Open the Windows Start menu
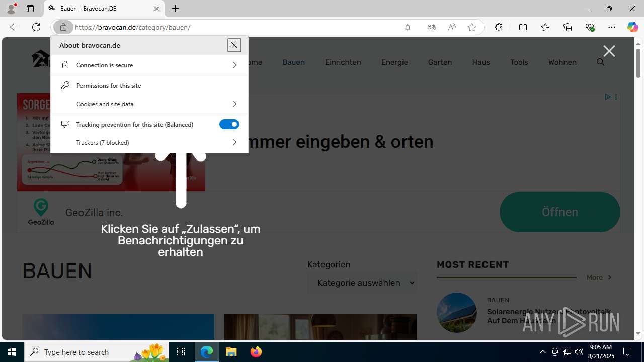The height and width of the screenshot is (362, 644). [12, 352]
